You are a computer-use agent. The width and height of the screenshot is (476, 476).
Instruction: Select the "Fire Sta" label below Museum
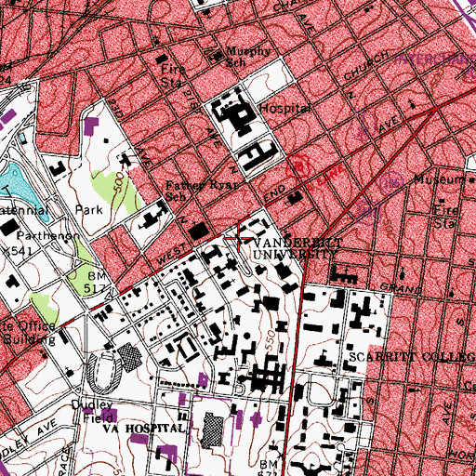(x=446, y=217)
